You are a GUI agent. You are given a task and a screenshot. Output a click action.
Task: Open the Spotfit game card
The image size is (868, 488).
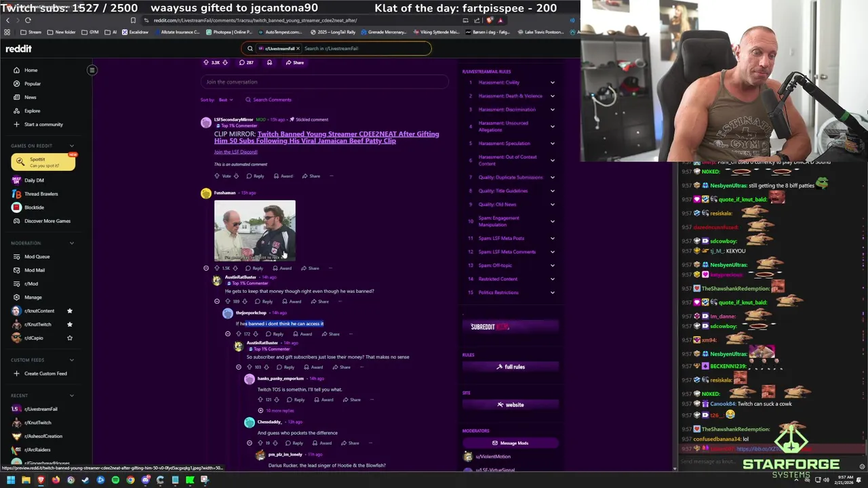click(43, 162)
